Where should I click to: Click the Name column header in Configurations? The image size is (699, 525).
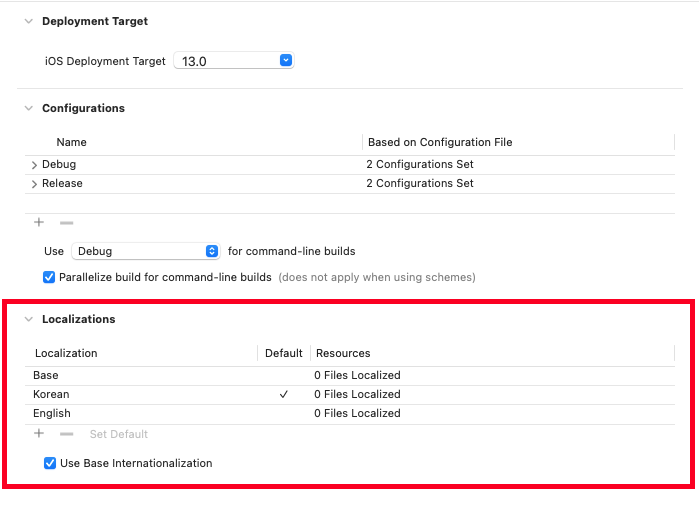[x=71, y=142]
